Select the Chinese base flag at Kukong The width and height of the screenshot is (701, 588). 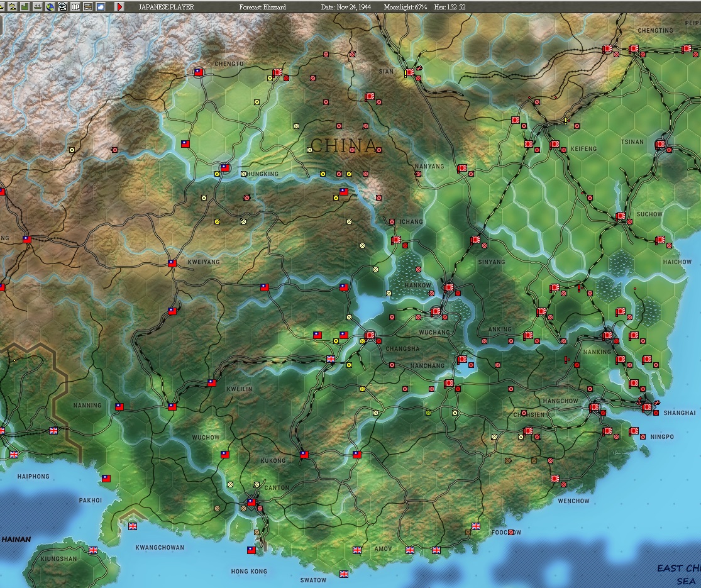(304, 454)
